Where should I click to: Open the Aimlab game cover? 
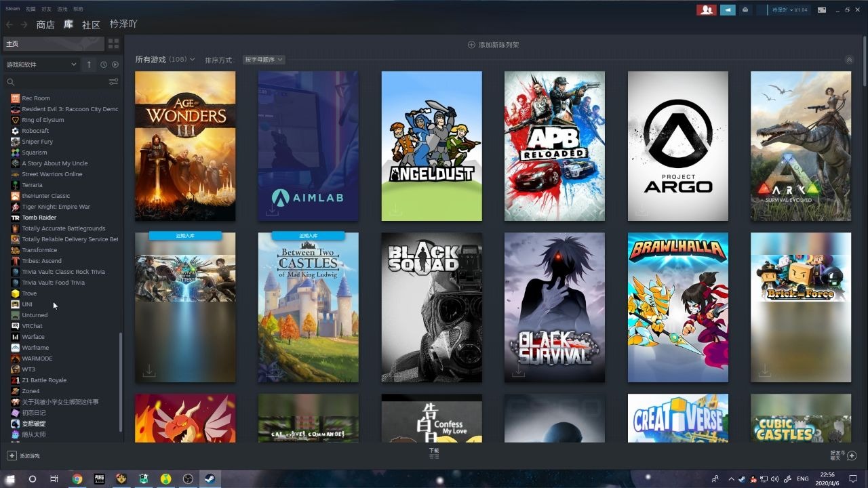click(308, 146)
